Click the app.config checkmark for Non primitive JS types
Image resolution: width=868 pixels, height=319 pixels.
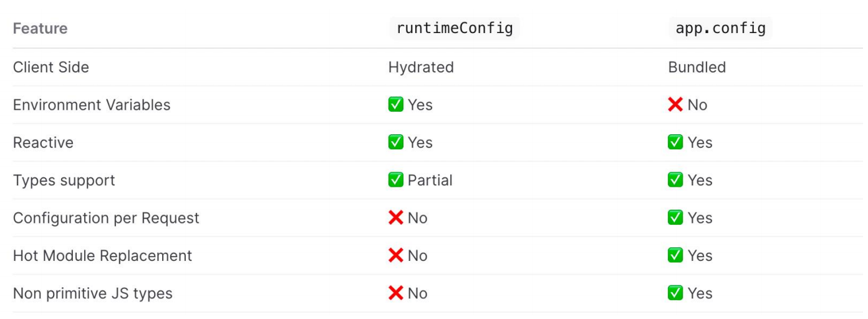pyautogui.click(x=675, y=293)
